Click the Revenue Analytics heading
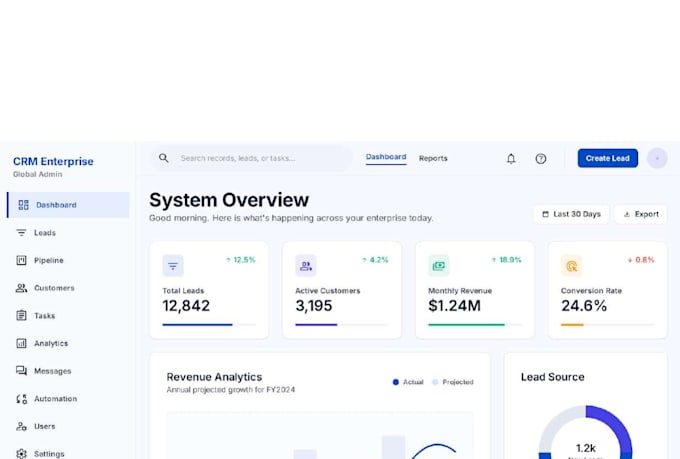Screen dimensions: 680x459 (x=214, y=377)
